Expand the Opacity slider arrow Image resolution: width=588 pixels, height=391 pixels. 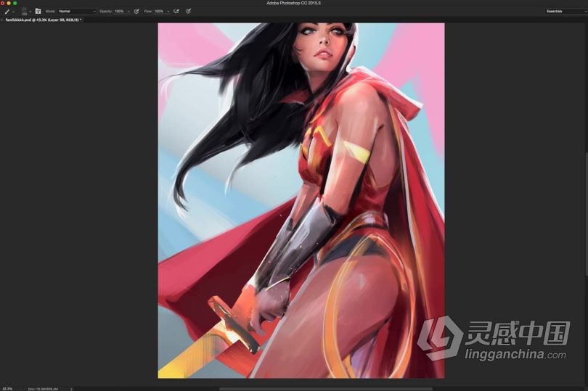coord(128,12)
